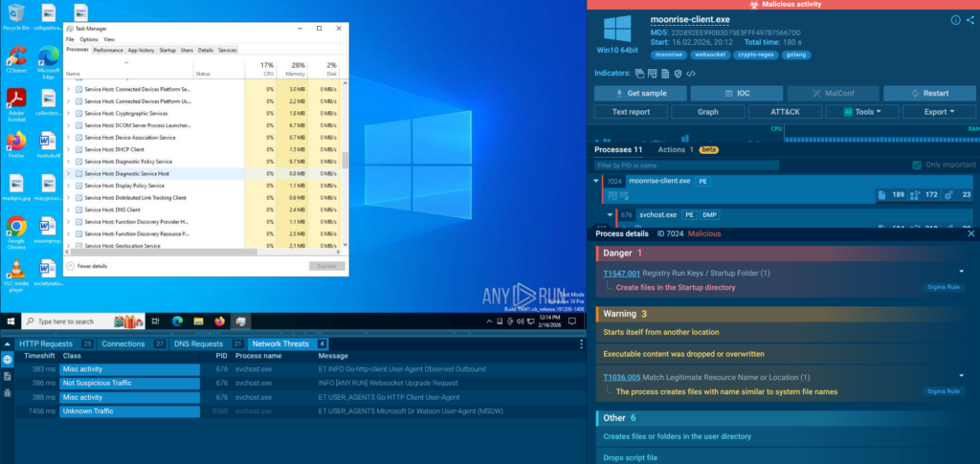Viewport: 980px width, 464px height.
Task: Open the files view icon in left sidebar
Action: [x=8, y=376]
